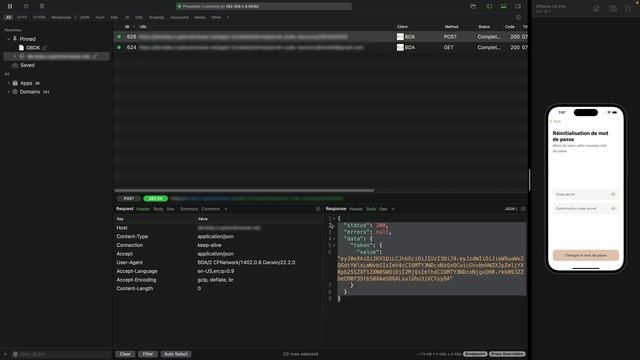This screenshot has width=640, height=360.
Task: Add a Request tab with plus dropdown
Action: 226,209
